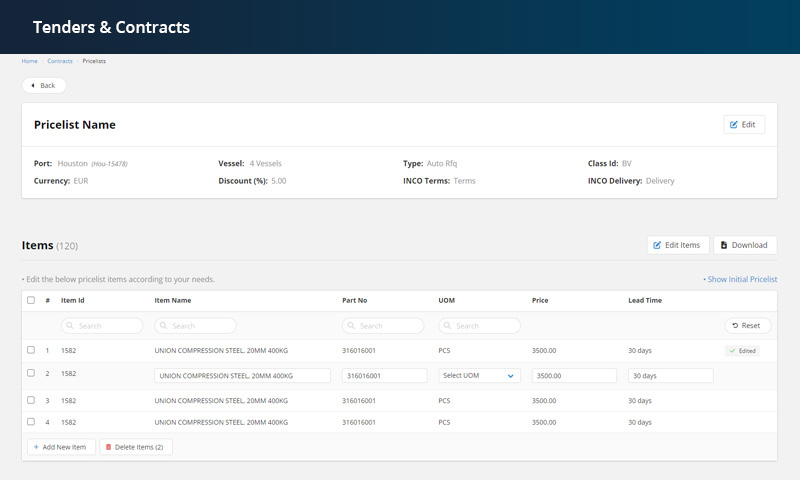This screenshot has width=800, height=480.
Task: Check the checkbox for row 1
Action: click(31, 350)
